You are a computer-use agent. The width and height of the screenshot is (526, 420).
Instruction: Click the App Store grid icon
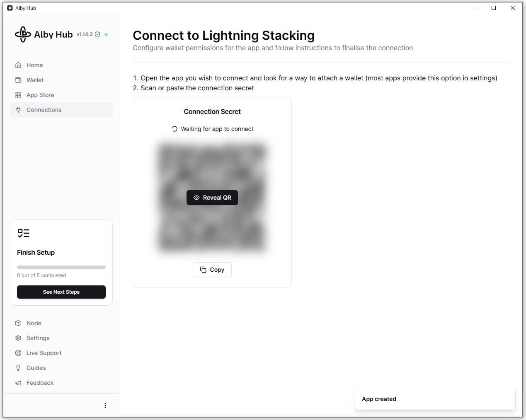coord(18,95)
